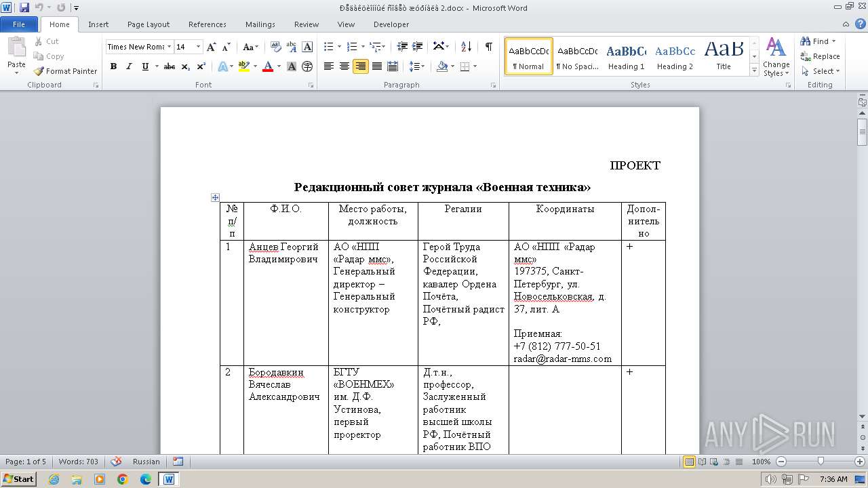The image size is (868, 488).
Task: Open spelling check status icon
Action: [116, 462]
